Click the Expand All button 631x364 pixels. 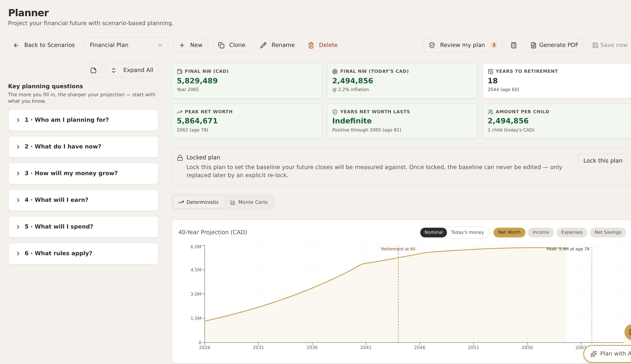[132, 70]
